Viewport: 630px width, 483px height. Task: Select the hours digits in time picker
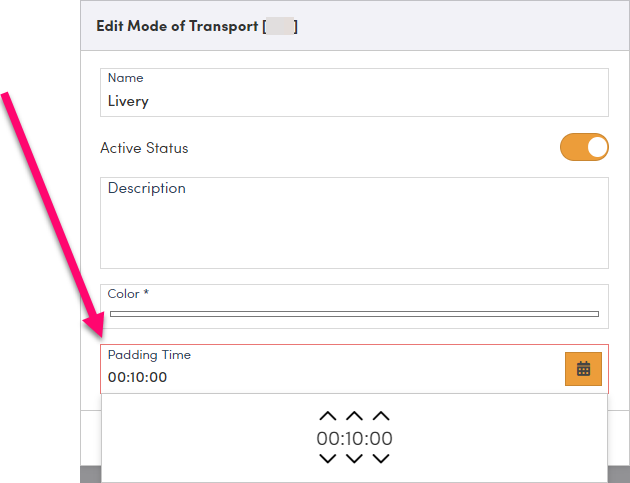[x=327, y=438]
